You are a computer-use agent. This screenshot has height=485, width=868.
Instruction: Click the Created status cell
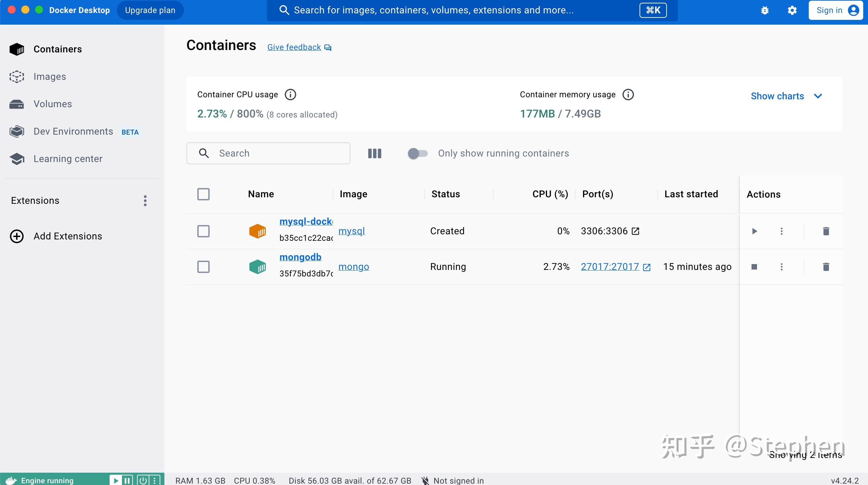447,231
